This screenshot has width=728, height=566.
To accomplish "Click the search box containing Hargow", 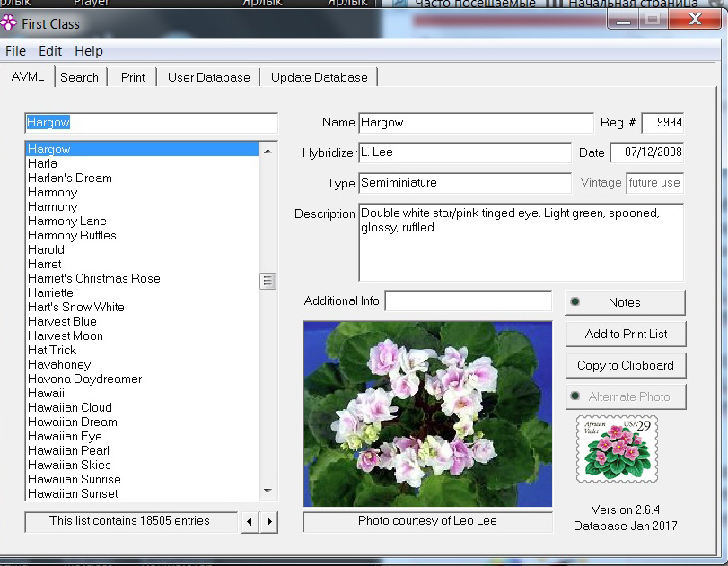I will (x=152, y=123).
